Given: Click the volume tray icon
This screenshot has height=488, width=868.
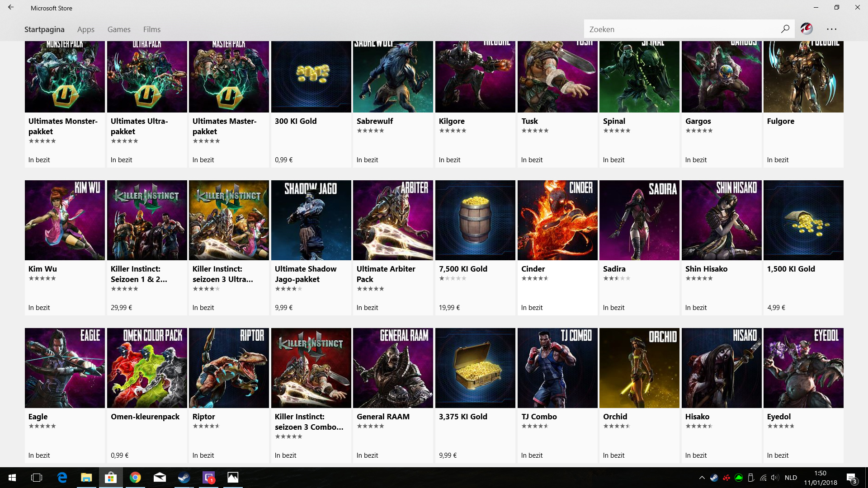Looking at the screenshot, I should click(775, 478).
